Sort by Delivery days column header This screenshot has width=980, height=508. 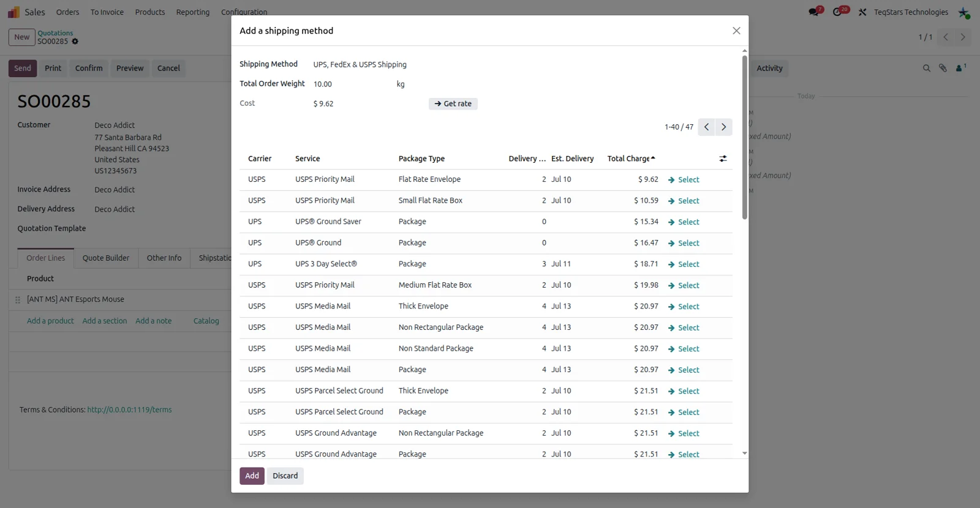(527, 159)
